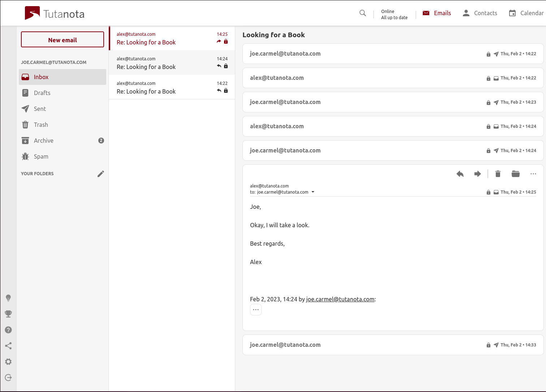Open the Calendar tab
Image resolution: width=546 pixels, height=392 pixels.
[x=526, y=13]
